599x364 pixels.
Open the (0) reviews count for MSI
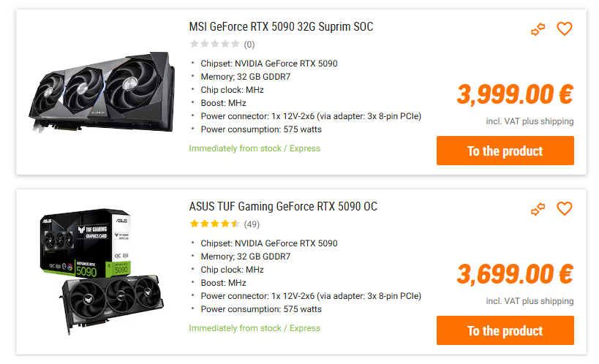pyautogui.click(x=249, y=45)
